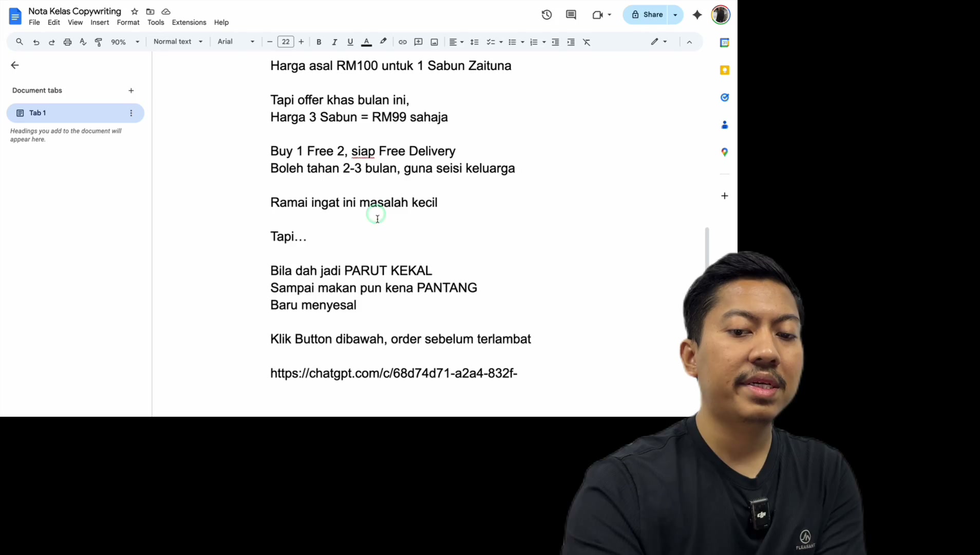980x555 pixels.
Task: Undo the last edit
Action: (36, 42)
